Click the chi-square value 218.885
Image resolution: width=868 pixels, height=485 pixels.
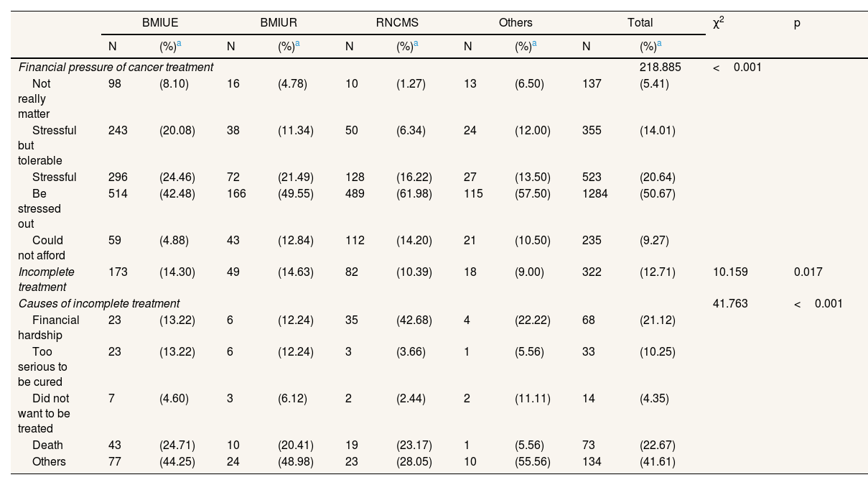pyautogui.click(x=660, y=67)
